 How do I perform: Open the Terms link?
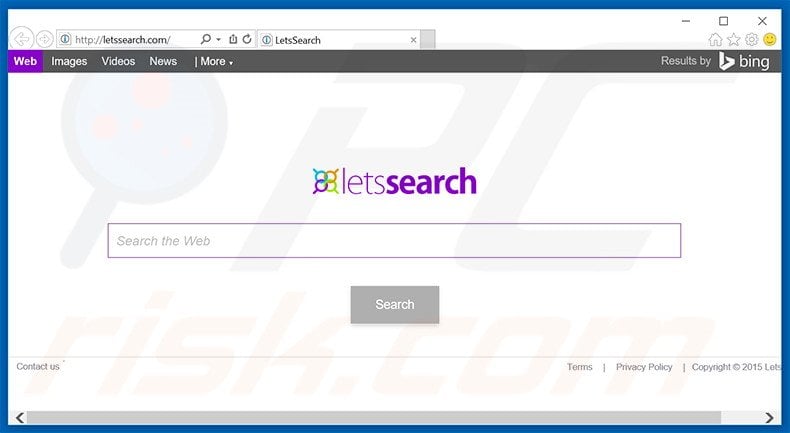(579, 367)
